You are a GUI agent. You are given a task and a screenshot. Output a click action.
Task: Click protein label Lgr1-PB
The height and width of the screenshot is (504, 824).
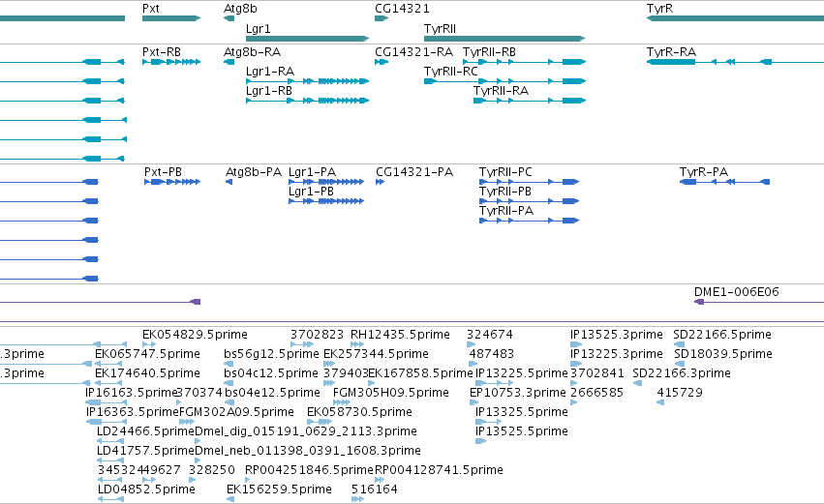tap(311, 192)
